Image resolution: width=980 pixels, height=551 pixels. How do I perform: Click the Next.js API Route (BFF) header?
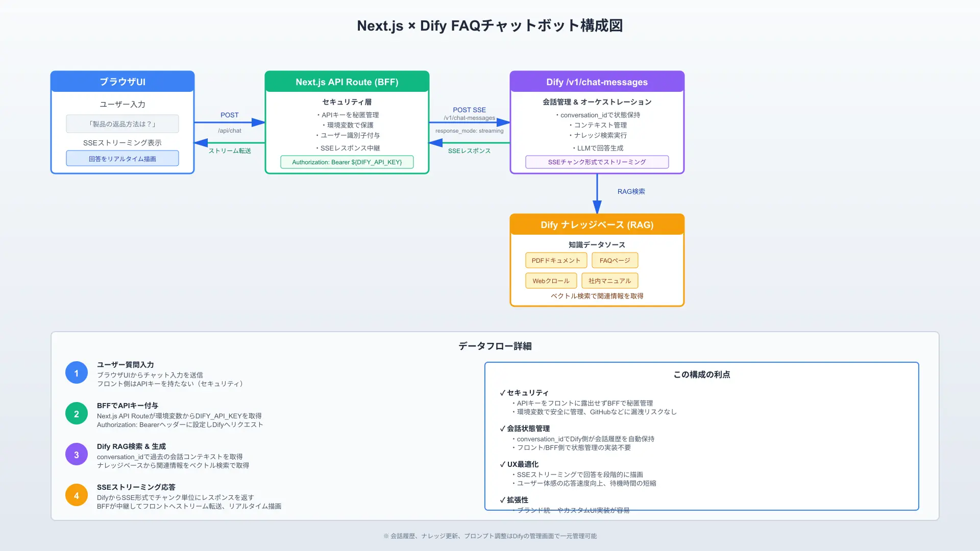coord(347,82)
